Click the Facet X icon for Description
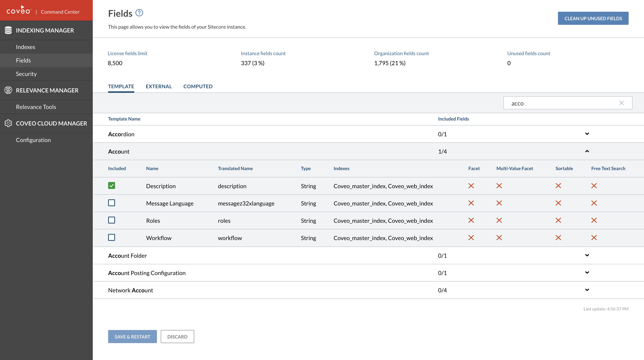644x360 pixels. click(x=471, y=186)
